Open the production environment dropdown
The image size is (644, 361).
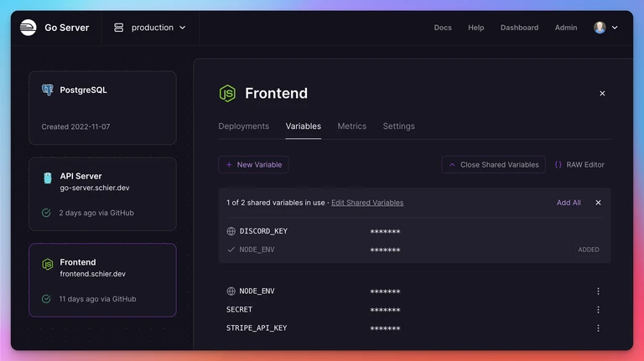[150, 28]
